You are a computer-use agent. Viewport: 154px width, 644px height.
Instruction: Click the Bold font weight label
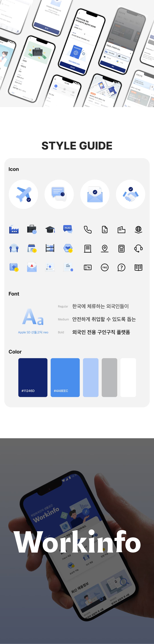coord(61,332)
